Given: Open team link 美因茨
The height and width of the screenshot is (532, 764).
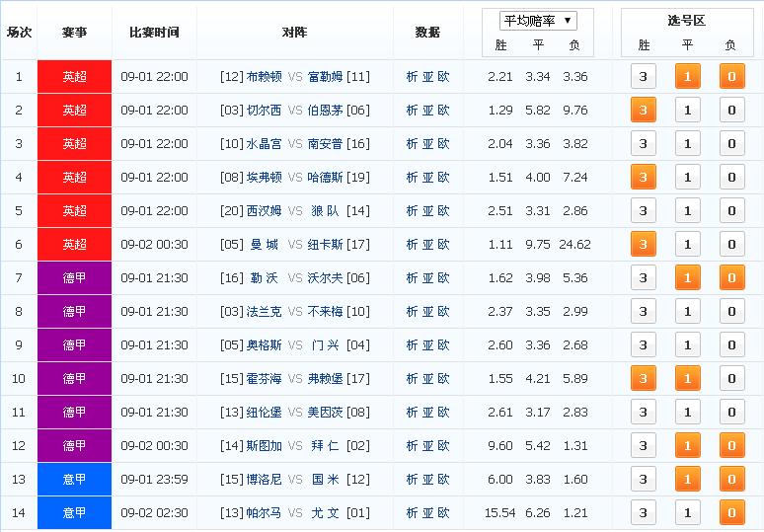Looking at the screenshot, I should [325, 413].
